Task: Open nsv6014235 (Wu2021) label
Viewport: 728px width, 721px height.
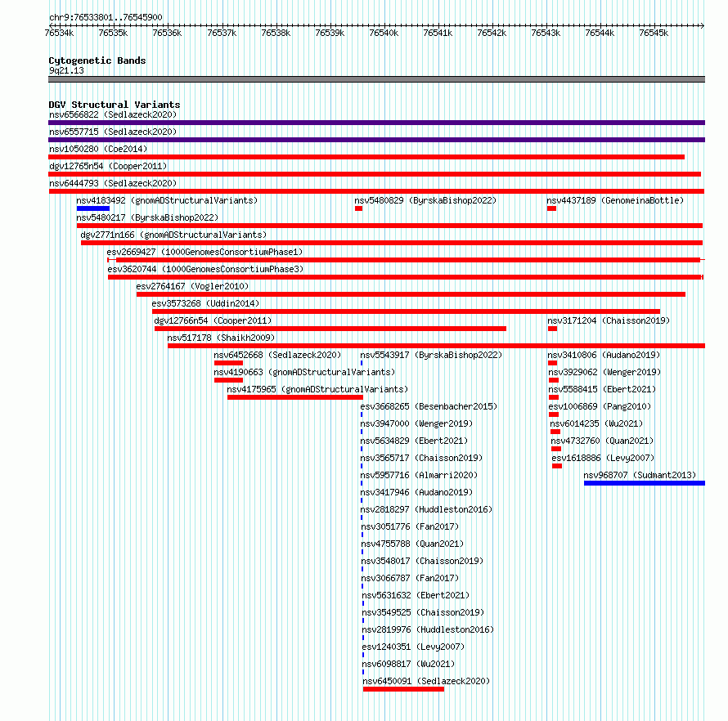Action: (x=596, y=423)
